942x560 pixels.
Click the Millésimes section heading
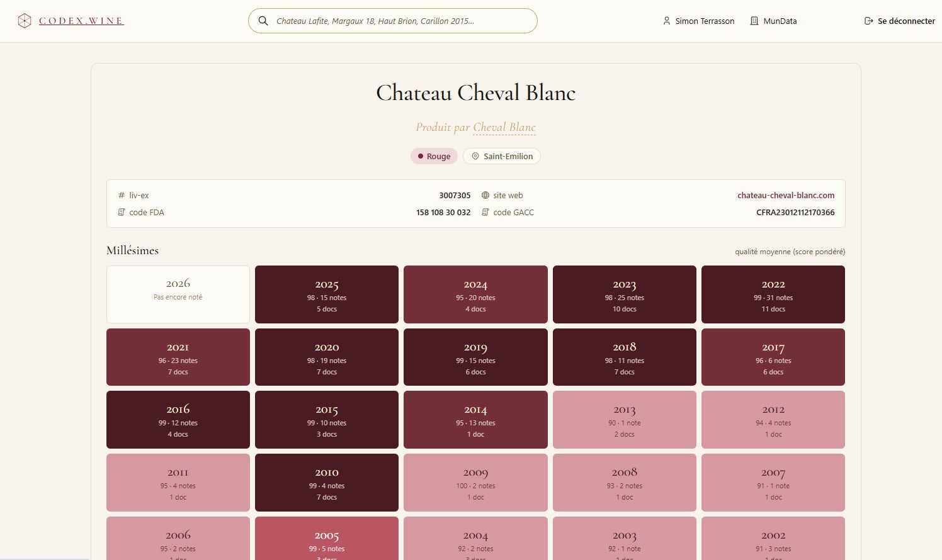pyautogui.click(x=132, y=250)
